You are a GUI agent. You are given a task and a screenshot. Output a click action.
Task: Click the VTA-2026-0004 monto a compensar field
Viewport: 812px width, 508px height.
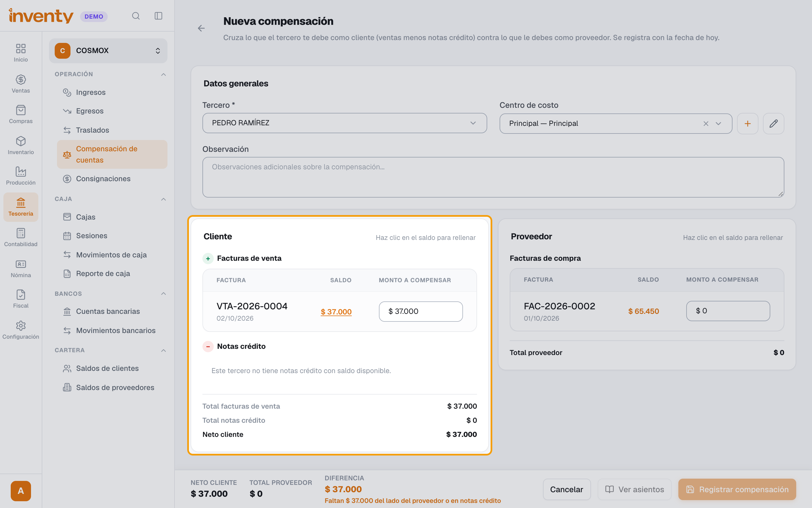pos(421,312)
